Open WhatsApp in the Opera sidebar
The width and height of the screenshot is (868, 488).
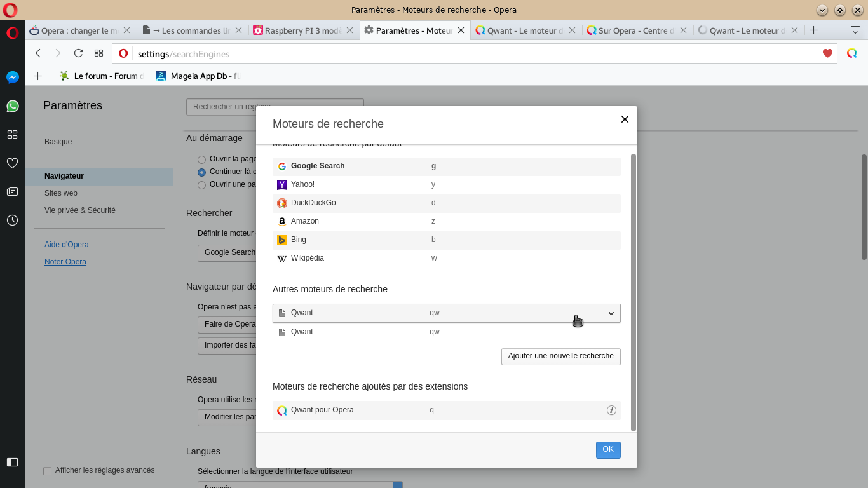coord(12,106)
